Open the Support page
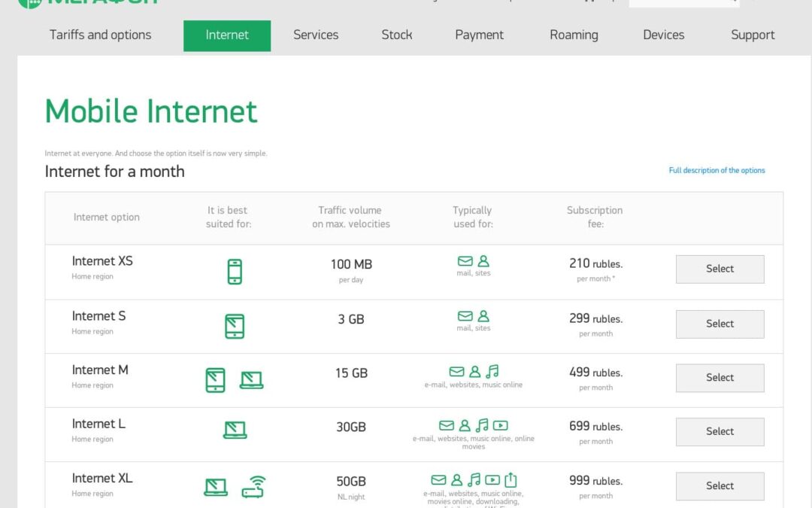This screenshot has width=812, height=508. [x=753, y=35]
